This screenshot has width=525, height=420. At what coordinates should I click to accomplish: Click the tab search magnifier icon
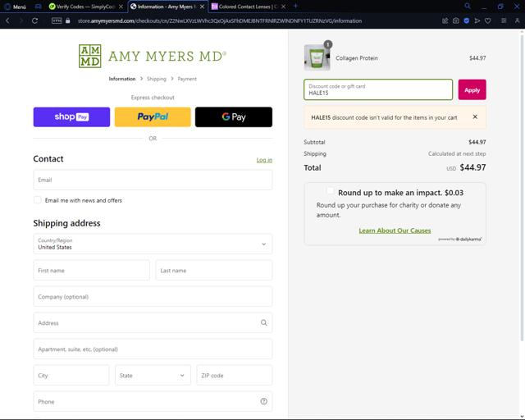(468, 6)
